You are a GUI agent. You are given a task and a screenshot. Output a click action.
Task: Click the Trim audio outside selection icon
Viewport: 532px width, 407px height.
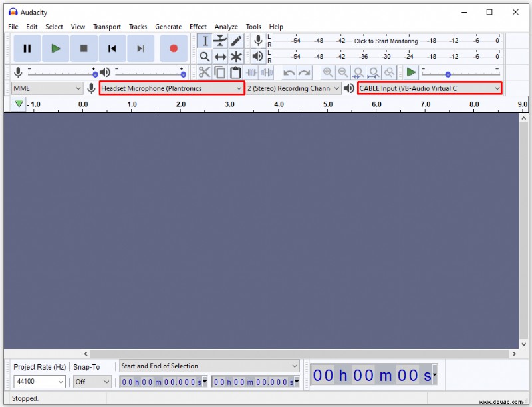pyautogui.click(x=251, y=72)
